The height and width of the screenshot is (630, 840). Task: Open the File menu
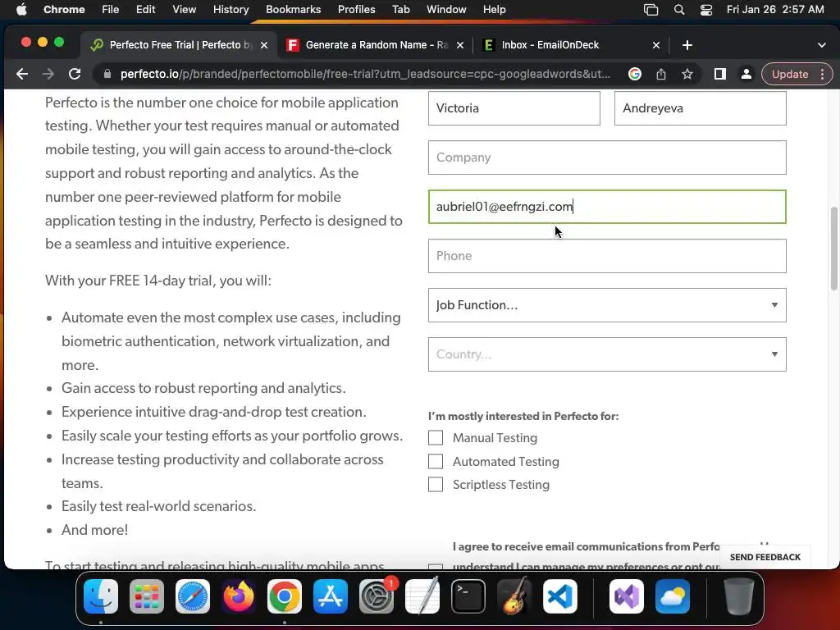pyautogui.click(x=111, y=9)
